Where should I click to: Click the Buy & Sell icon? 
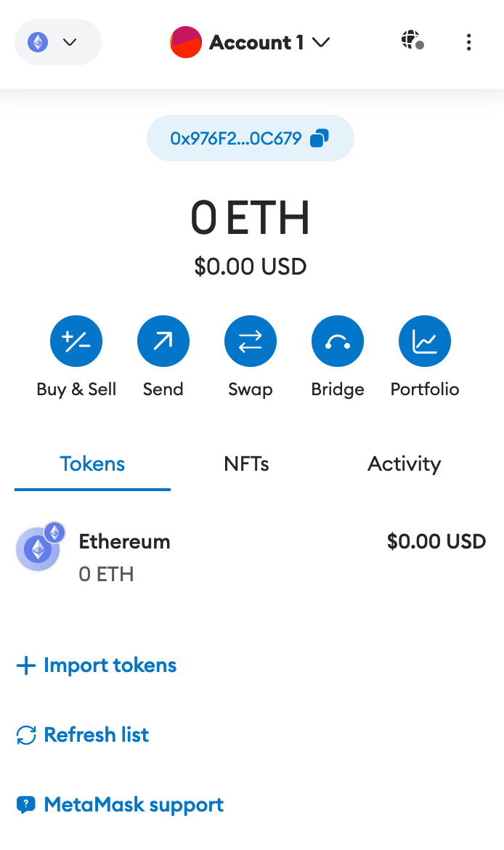[x=76, y=341]
